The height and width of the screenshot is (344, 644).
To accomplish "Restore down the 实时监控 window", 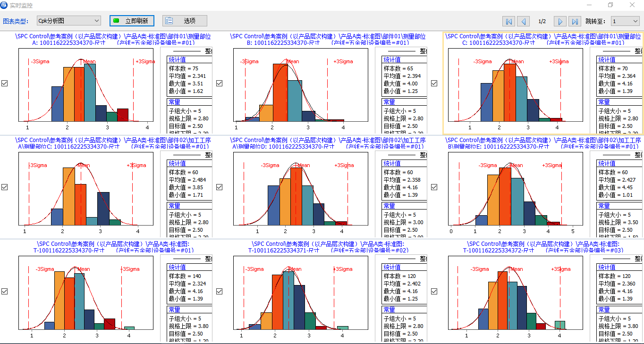I will (610, 5).
